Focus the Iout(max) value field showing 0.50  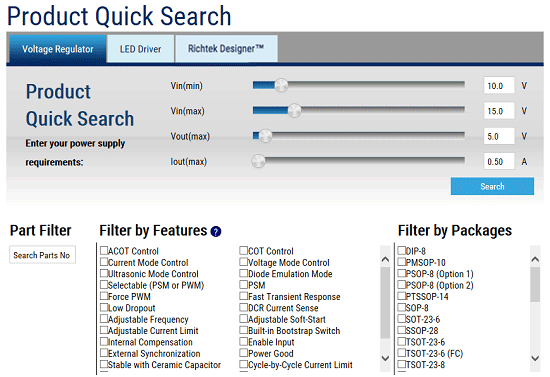point(499,161)
